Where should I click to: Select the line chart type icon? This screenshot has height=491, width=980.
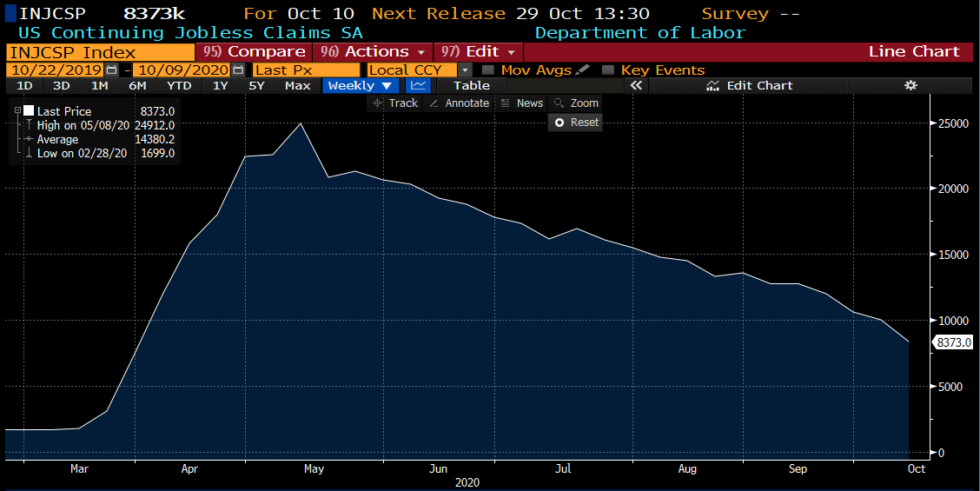coord(418,86)
